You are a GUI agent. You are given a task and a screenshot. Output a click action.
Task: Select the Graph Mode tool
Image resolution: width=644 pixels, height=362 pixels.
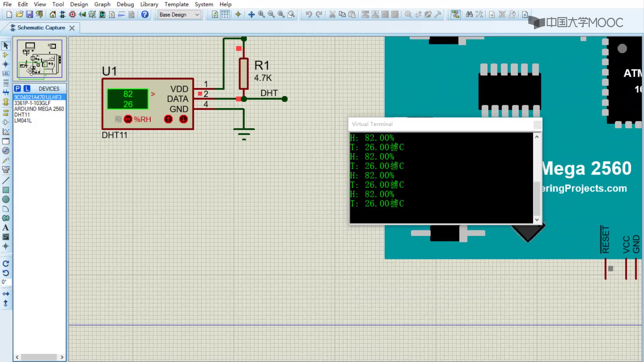[6, 132]
